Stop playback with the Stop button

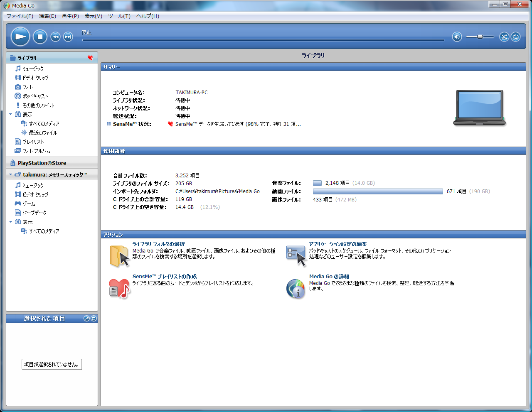pos(40,37)
